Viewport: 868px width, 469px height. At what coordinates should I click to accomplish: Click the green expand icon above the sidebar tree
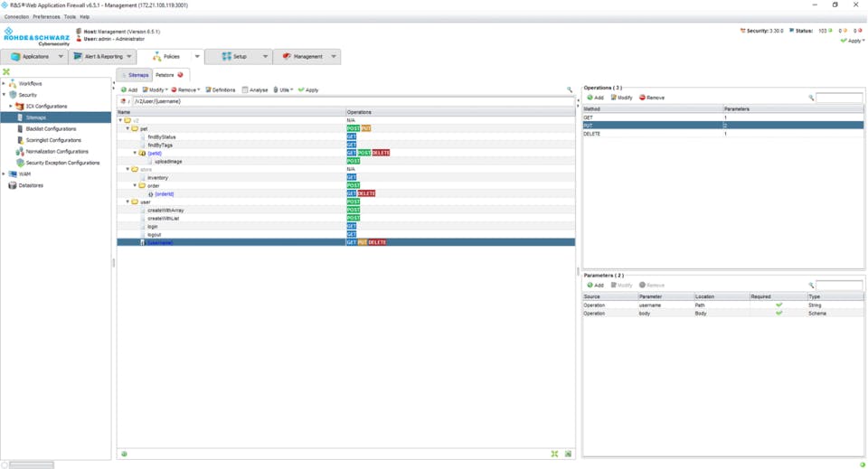pyautogui.click(x=6, y=72)
